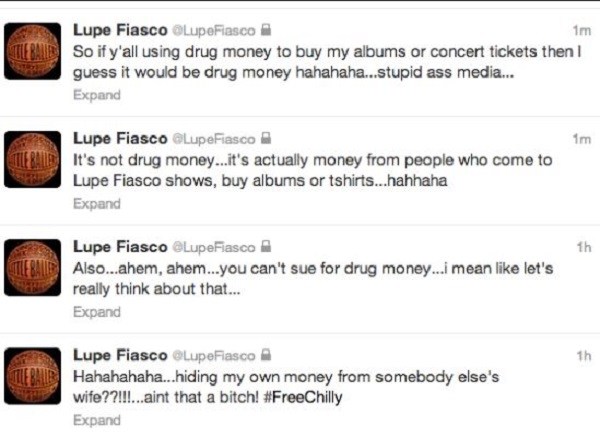Open avatar of the 'Also...ahem' tweet
The height and width of the screenshot is (438, 600).
click(x=33, y=268)
